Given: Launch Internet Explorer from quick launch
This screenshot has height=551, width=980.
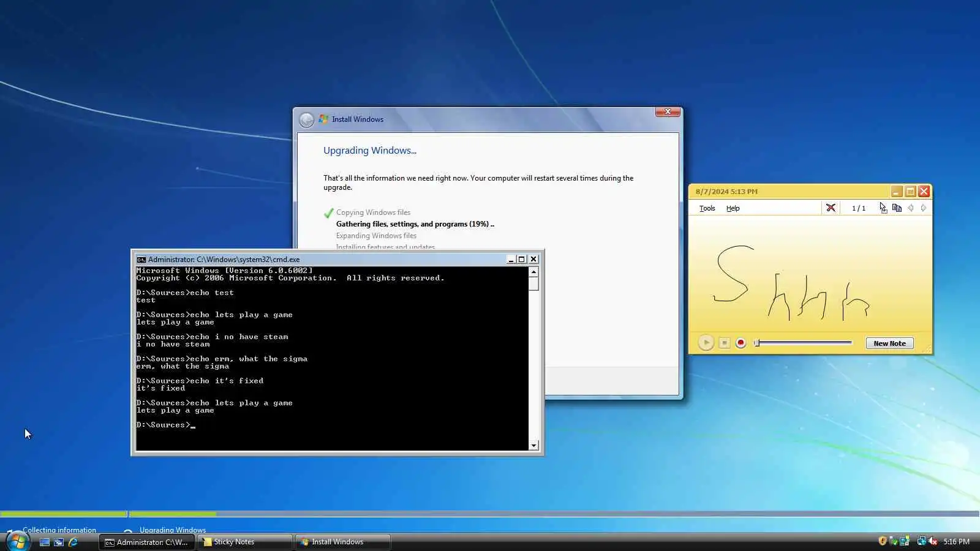Looking at the screenshot, I should pos(73,542).
